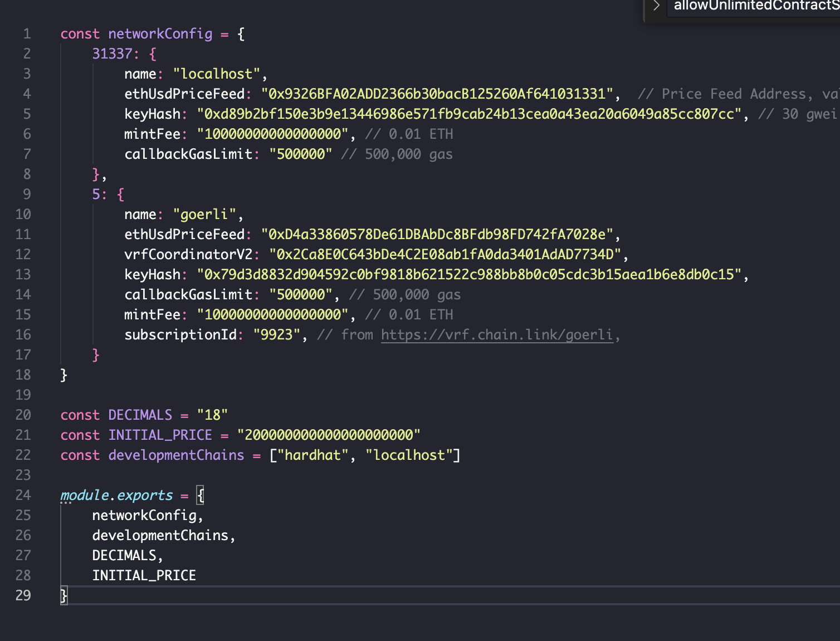Click the opening bracket after module.exports

click(201, 496)
